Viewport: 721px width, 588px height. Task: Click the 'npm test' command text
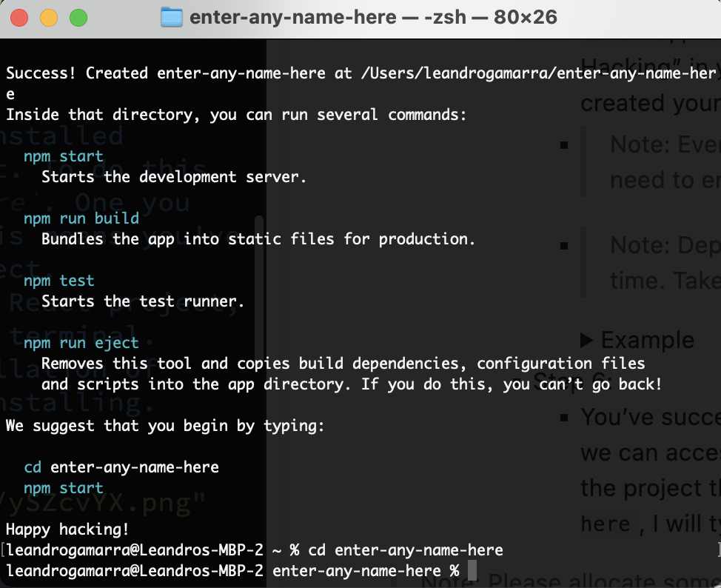pyautogui.click(x=59, y=281)
